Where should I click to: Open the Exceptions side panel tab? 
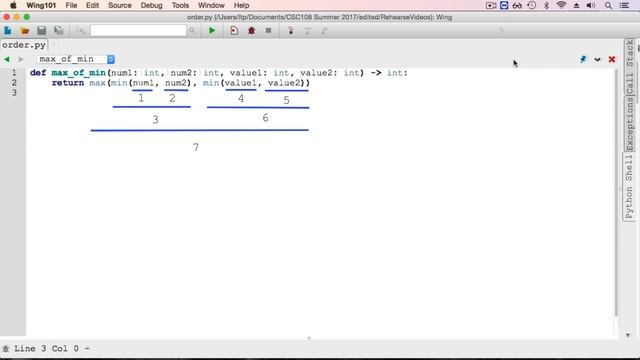630,124
